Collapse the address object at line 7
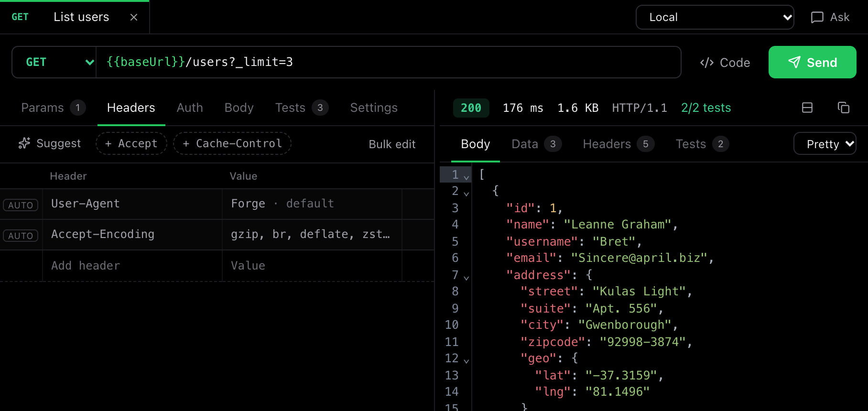Viewport: 868px width, 411px height. click(467, 278)
